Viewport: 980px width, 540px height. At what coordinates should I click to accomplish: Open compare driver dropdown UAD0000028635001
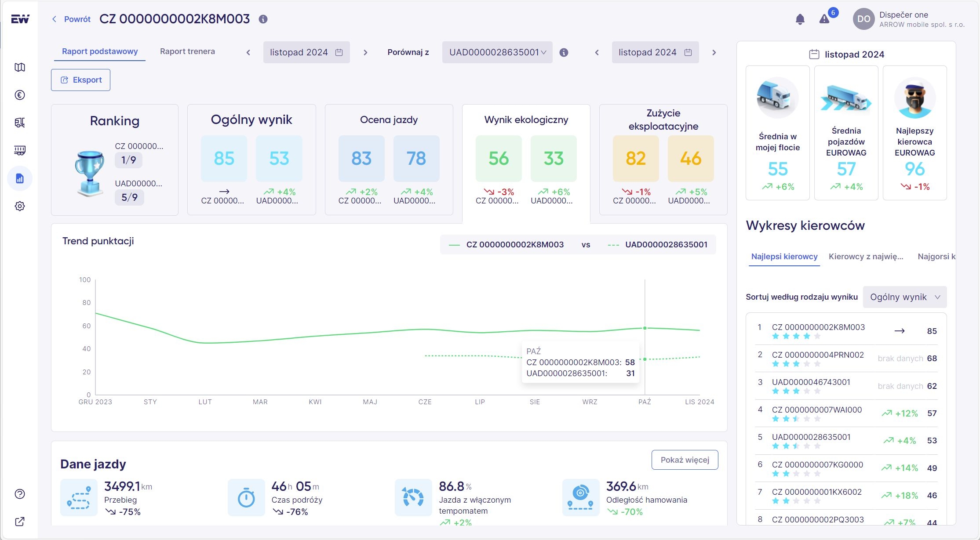click(497, 52)
